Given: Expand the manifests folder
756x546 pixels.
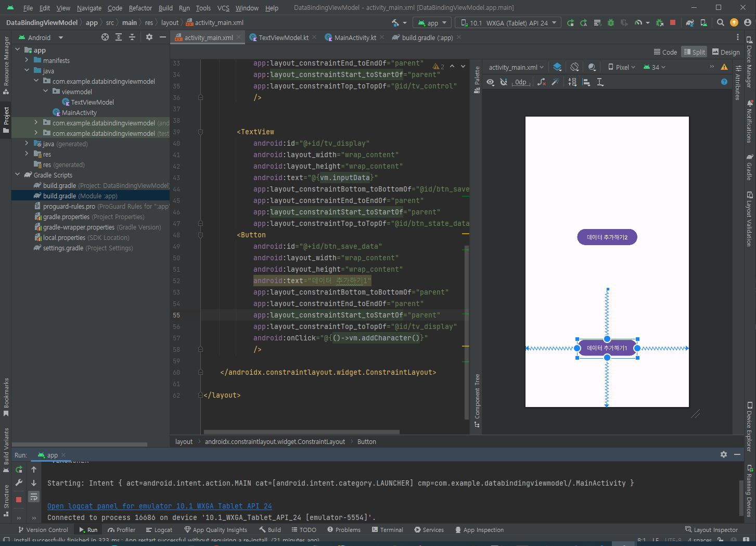Looking at the screenshot, I should coord(27,60).
